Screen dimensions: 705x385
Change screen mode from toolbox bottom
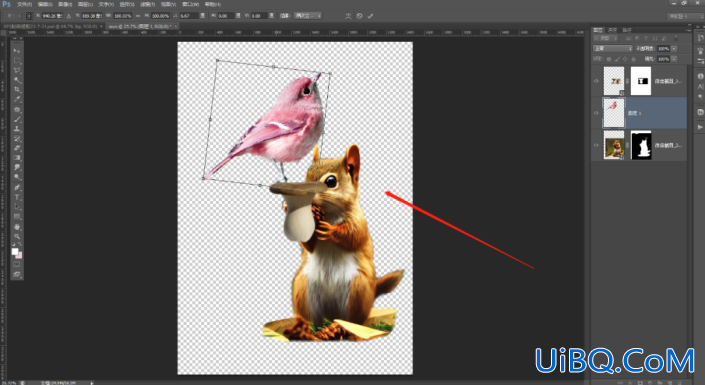click(17, 274)
